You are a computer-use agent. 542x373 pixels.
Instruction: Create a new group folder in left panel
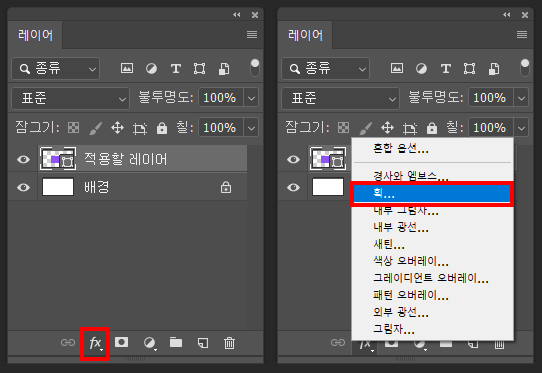[176, 342]
